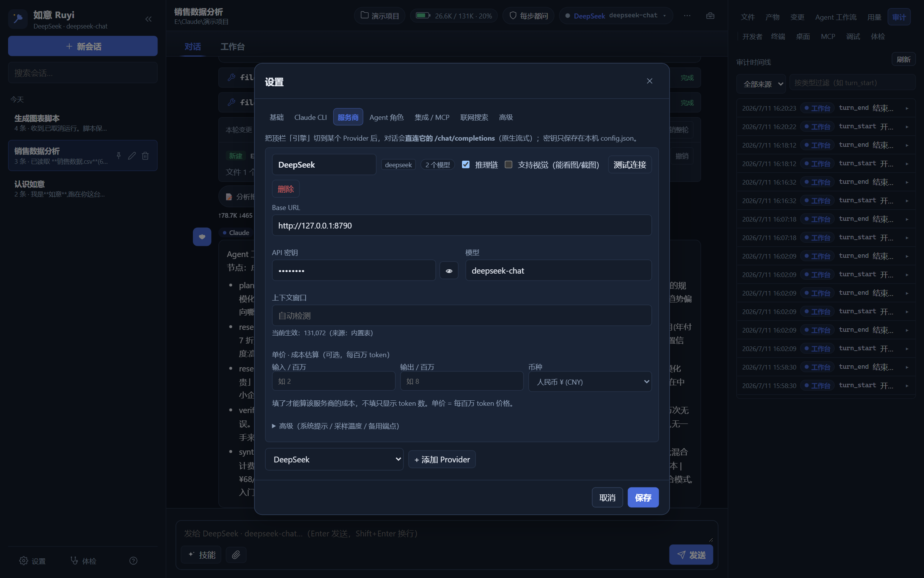Click the 取消 button

click(x=607, y=497)
